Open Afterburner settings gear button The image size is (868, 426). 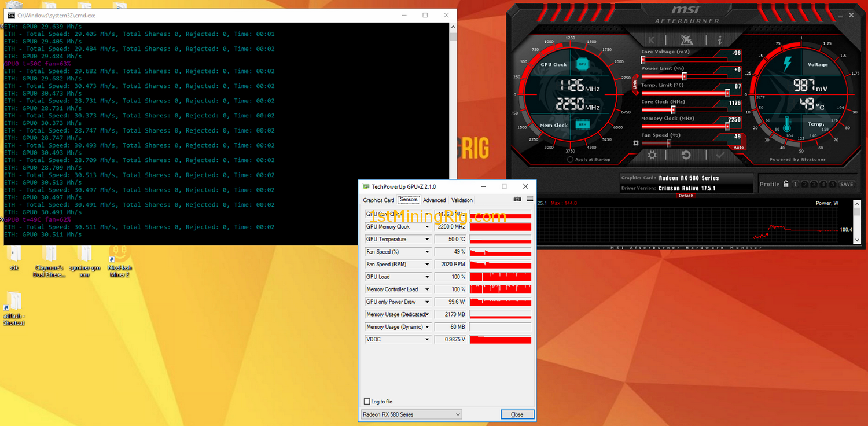click(x=652, y=155)
